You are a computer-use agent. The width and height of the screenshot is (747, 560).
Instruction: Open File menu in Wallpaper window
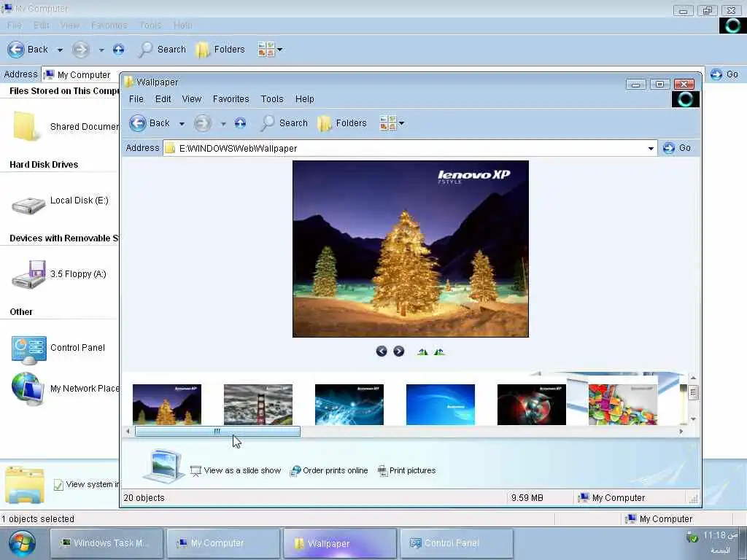(136, 99)
